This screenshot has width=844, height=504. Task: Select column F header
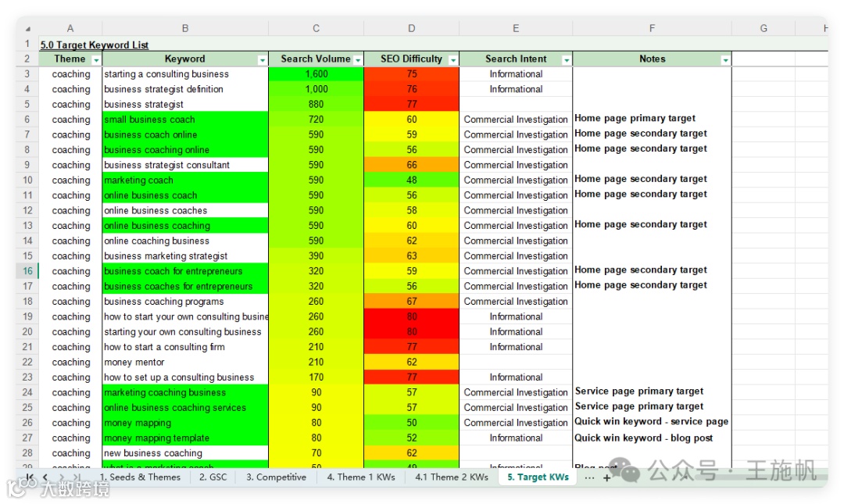[x=652, y=29]
